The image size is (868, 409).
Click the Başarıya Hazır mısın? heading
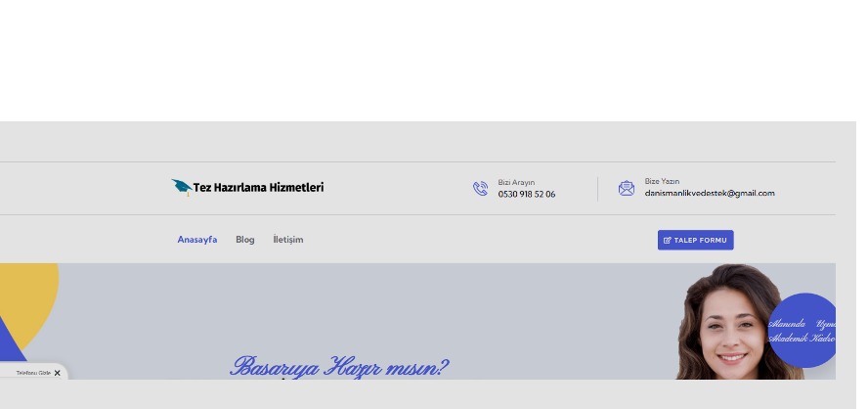(339, 367)
